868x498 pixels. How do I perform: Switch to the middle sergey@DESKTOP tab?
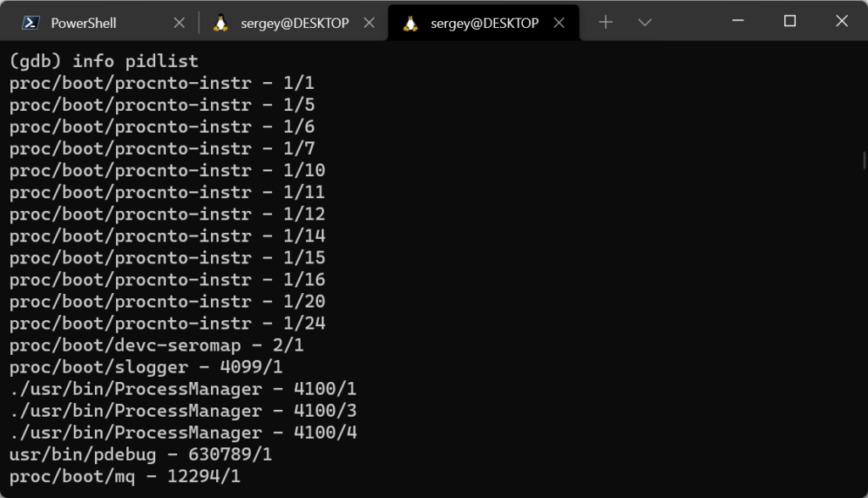[x=294, y=23]
